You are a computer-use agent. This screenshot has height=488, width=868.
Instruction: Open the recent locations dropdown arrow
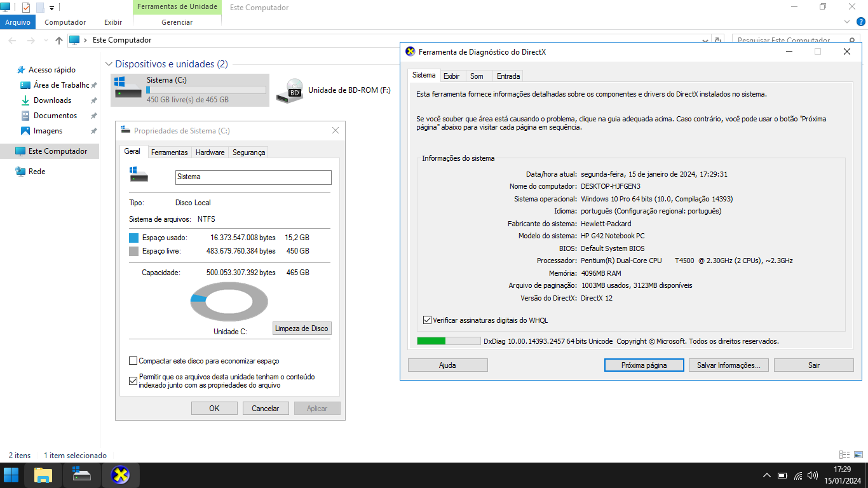(x=46, y=41)
